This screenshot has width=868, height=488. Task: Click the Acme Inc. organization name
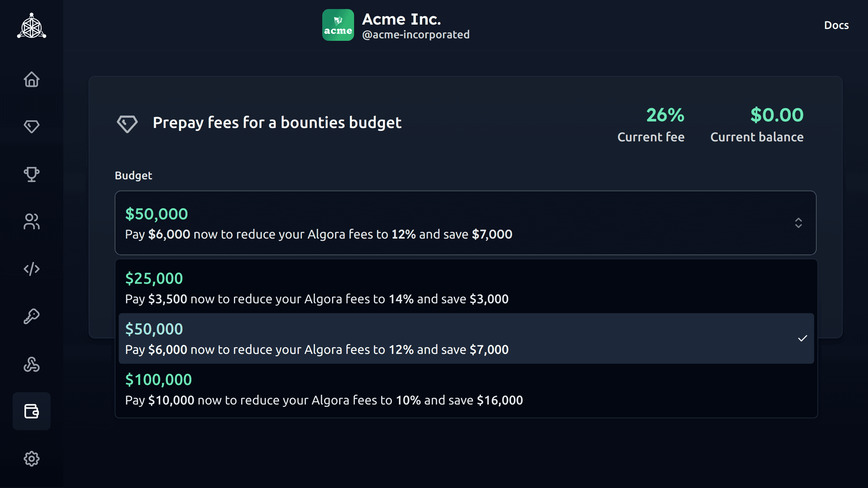click(x=401, y=19)
